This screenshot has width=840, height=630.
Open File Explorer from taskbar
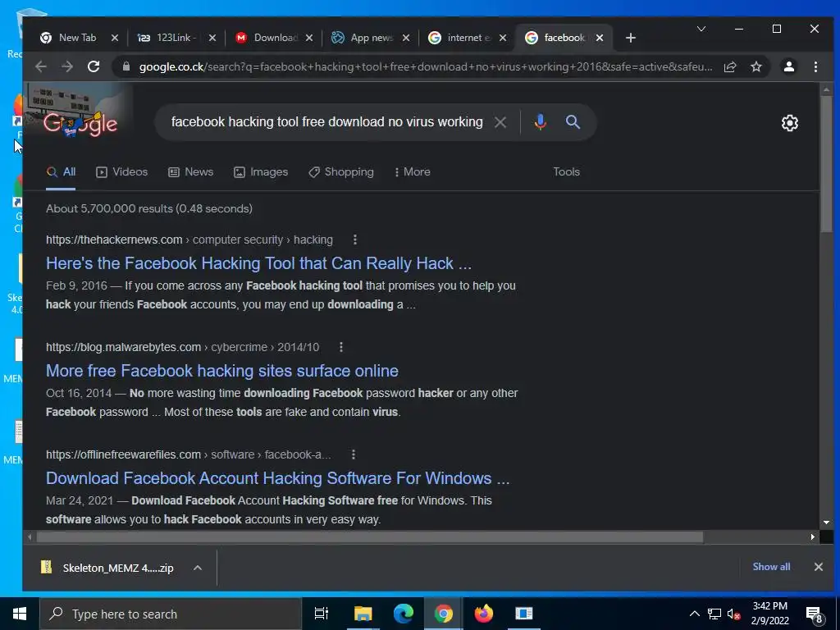click(363, 614)
